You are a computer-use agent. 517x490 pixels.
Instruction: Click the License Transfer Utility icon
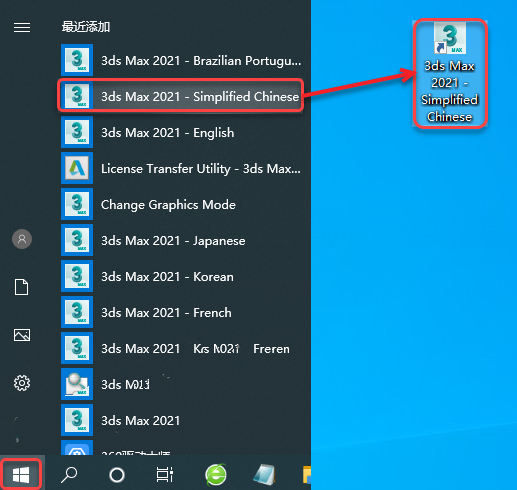(77, 168)
